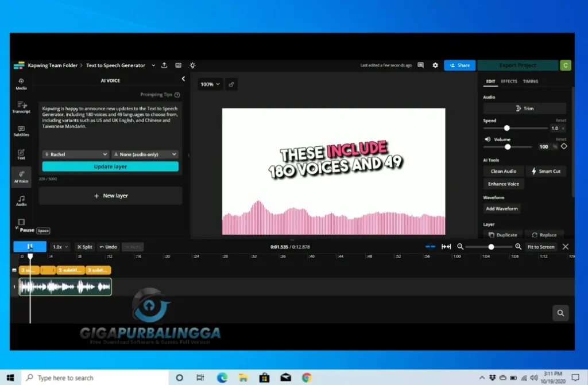
Task: Switch to the Timing tab
Action: coord(531,81)
